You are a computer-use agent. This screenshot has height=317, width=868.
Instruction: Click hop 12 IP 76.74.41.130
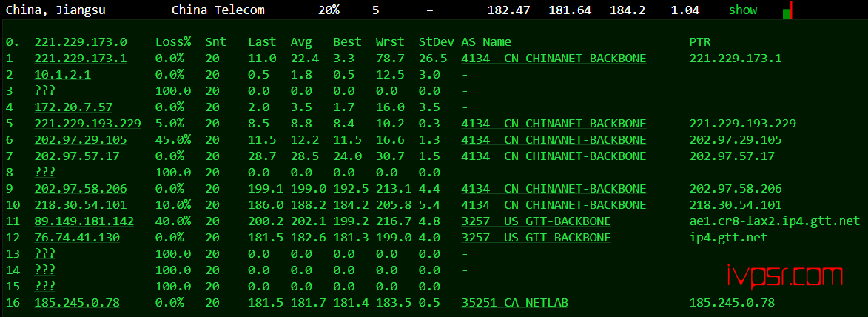tap(77, 238)
